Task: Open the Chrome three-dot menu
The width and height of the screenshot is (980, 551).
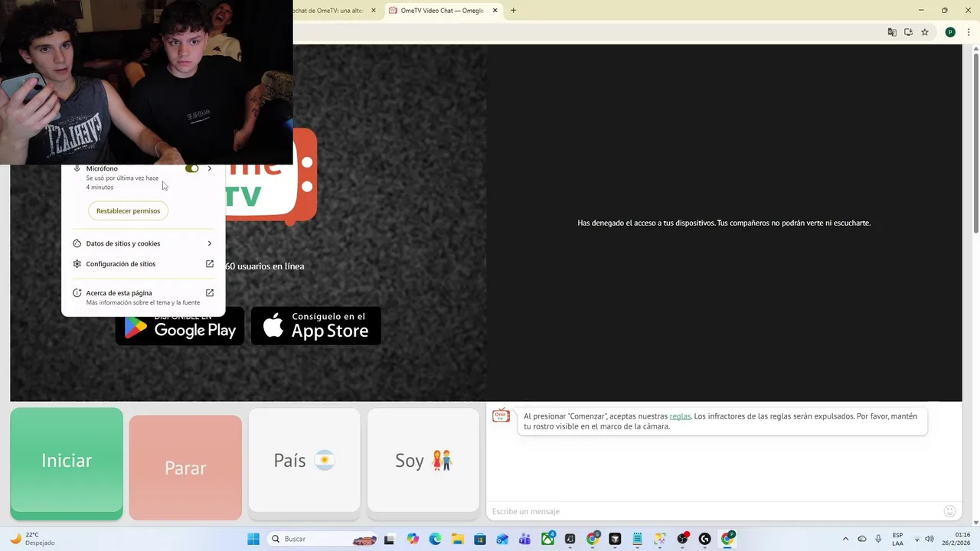Action: click(969, 32)
